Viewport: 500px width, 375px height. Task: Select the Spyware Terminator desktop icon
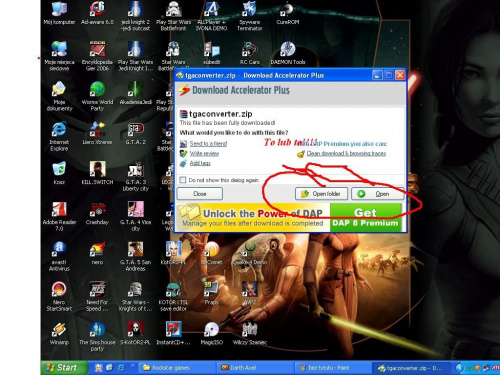(250, 16)
